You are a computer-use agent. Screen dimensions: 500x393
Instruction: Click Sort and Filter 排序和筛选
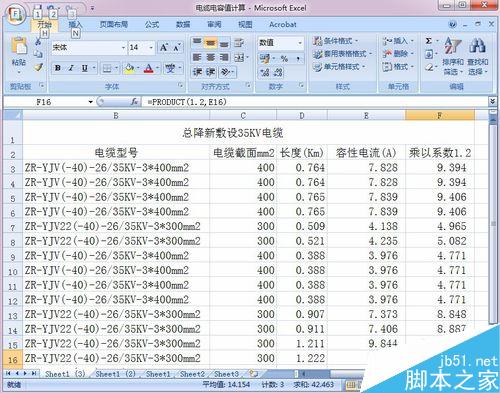point(453,56)
